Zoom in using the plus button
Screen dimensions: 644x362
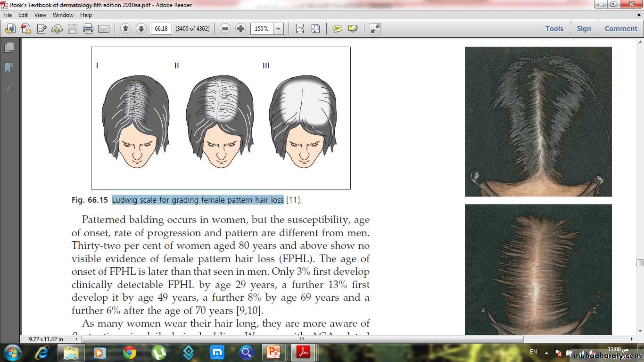tap(241, 29)
